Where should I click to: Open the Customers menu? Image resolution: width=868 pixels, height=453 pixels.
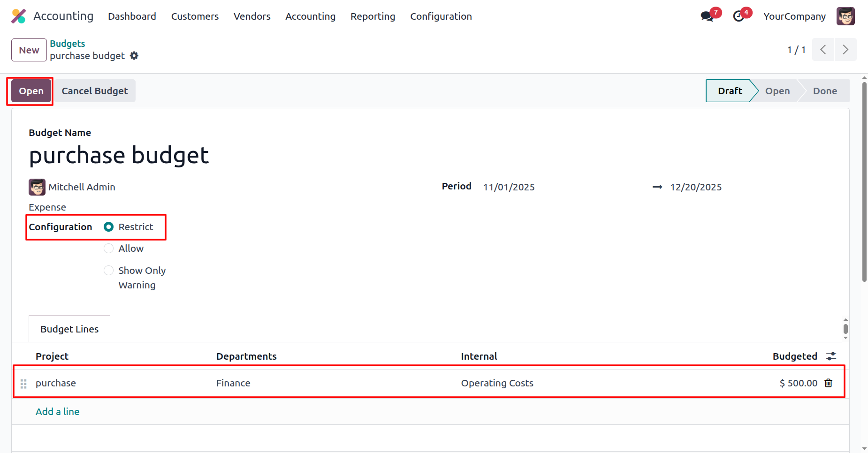pos(195,16)
